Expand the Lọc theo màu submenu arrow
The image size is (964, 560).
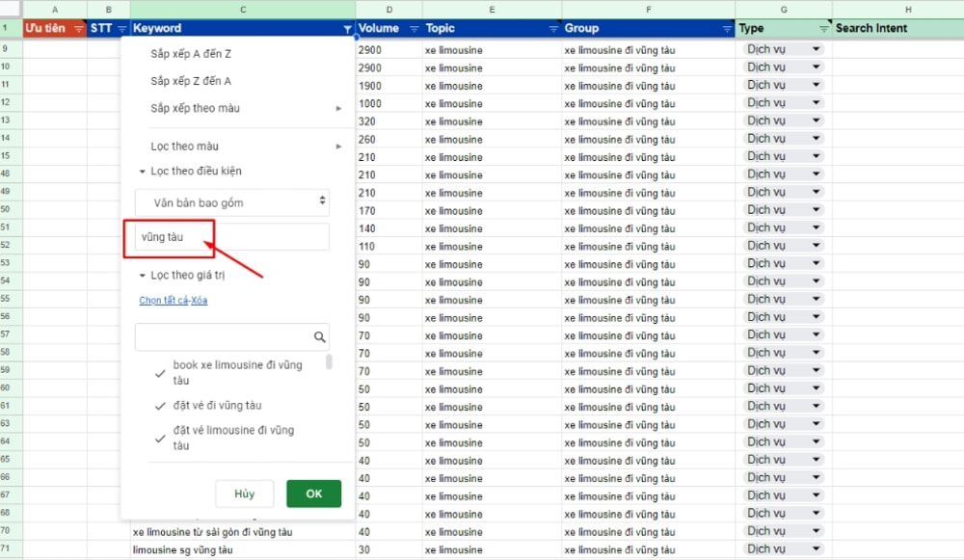click(x=338, y=147)
